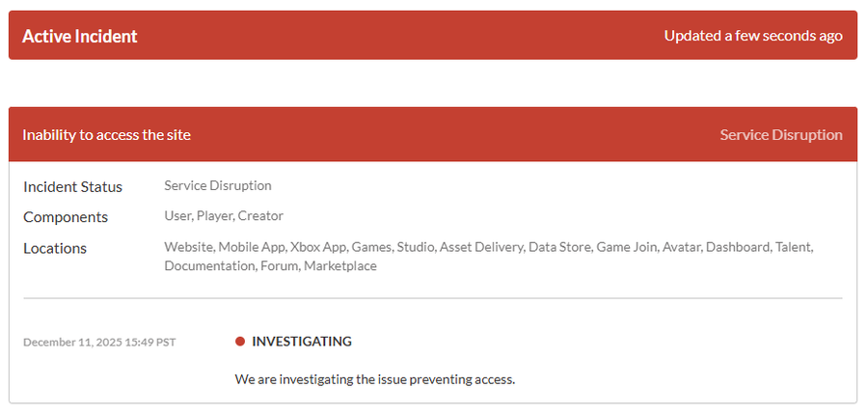Click the 'We are investigating the issue' message
Viewport: 868px width, 415px height.
[x=375, y=379]
